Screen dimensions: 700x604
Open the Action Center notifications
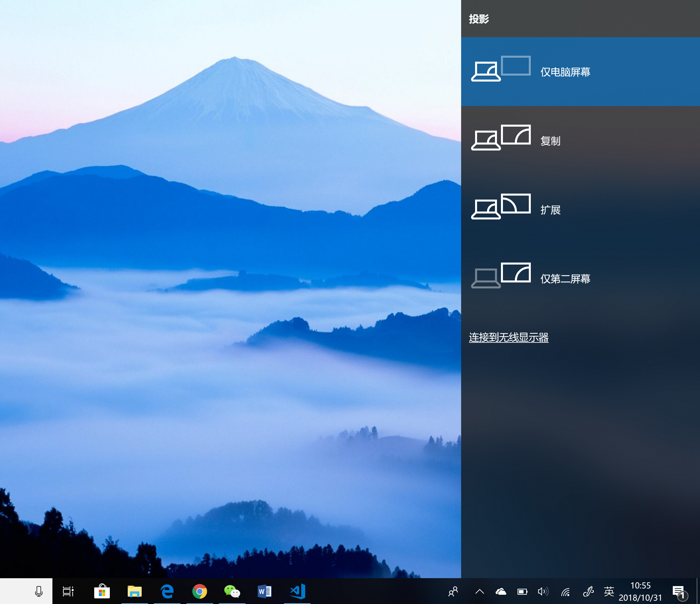click(x=680, y=592)
